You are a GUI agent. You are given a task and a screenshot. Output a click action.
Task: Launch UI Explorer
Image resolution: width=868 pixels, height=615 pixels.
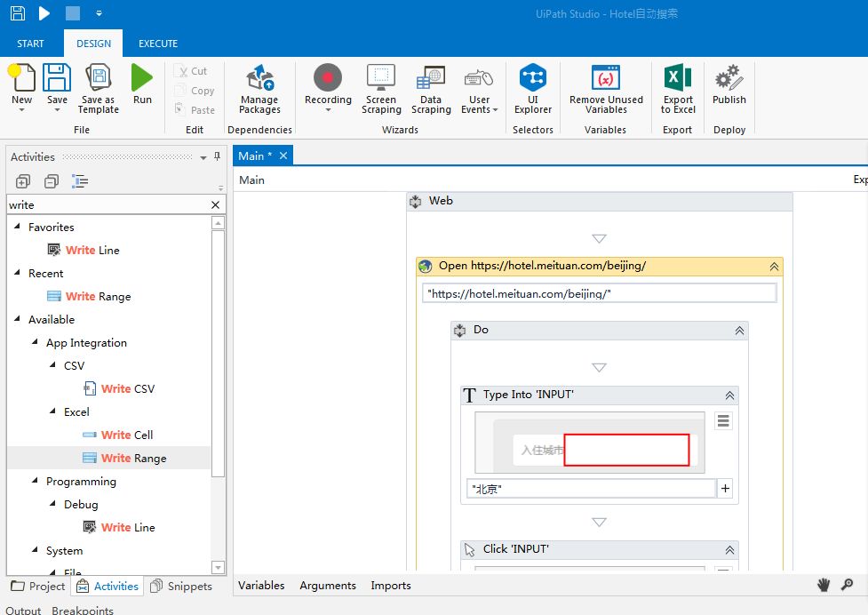(x=533, y=89)
